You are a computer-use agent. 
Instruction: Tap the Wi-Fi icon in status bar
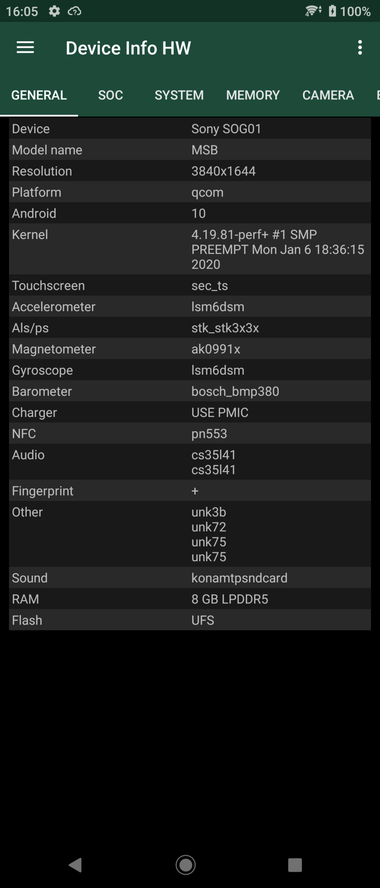(313, 11)
